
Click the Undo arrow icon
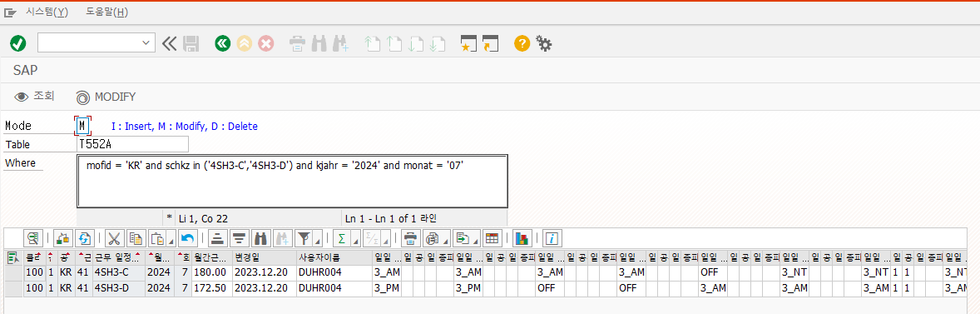click(186, 238)
